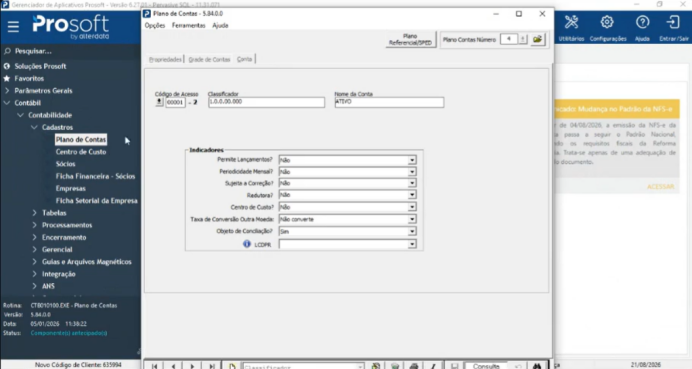This screenshot has width=692, height=369.
Task: Expand the Parâmetros Gerais section
Action: click(x=7, y=90)
